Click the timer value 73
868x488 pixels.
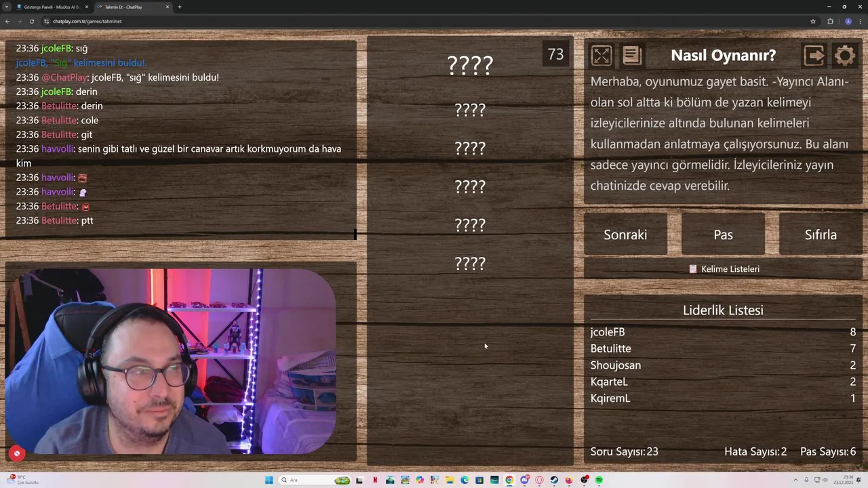pos(555,54)
